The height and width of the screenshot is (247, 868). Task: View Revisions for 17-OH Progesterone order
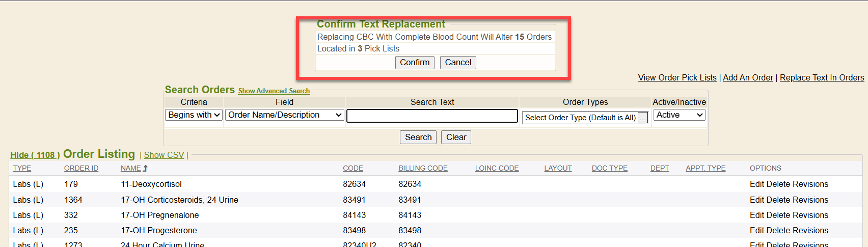[811, 230]
